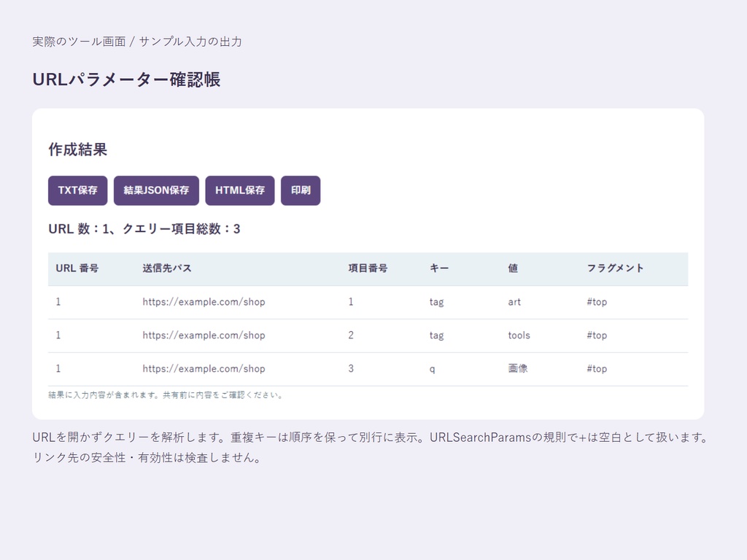
Task: Select the フラグメント column header
Action: 615,268
